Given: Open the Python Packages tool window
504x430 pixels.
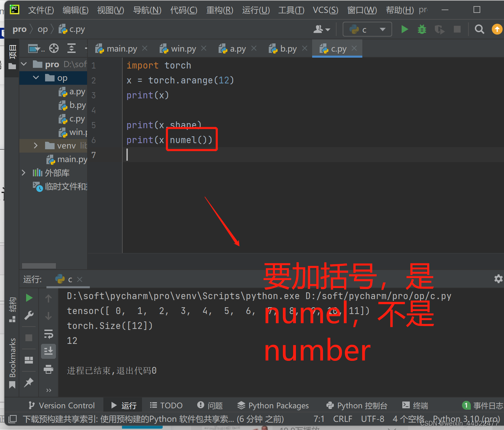Looking at the screenshot, I should [x=273, y=405].
